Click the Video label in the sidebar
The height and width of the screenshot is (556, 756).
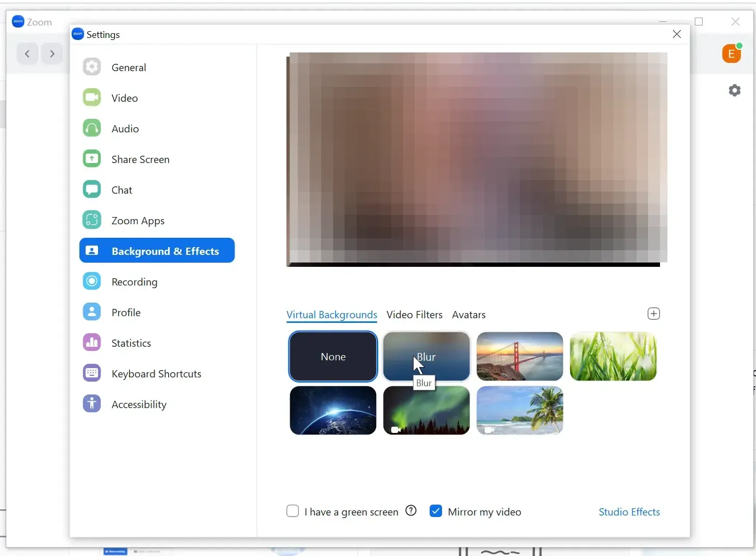tap(125, 98)
